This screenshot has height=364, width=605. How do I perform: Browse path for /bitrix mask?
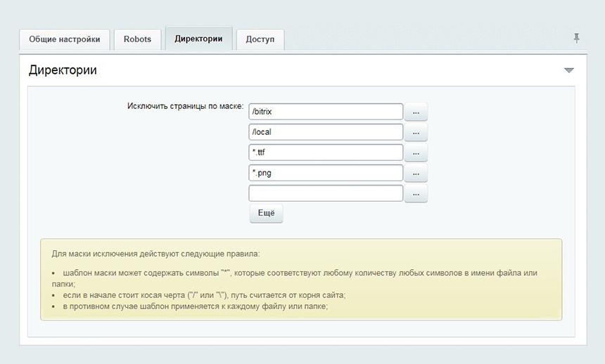pyautogui.click(x=416, y=112)
